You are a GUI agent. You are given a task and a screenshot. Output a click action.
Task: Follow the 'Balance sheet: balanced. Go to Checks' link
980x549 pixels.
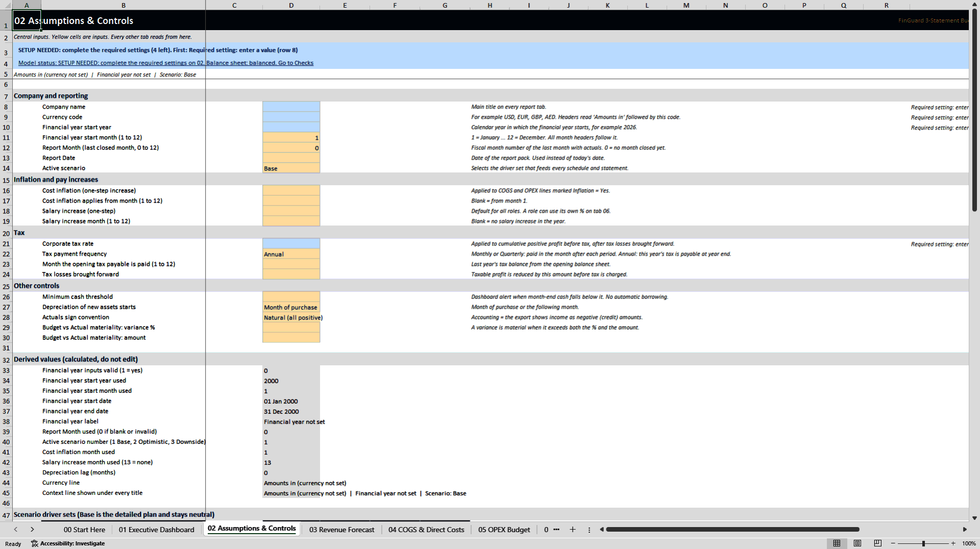(x=260, y=63)
